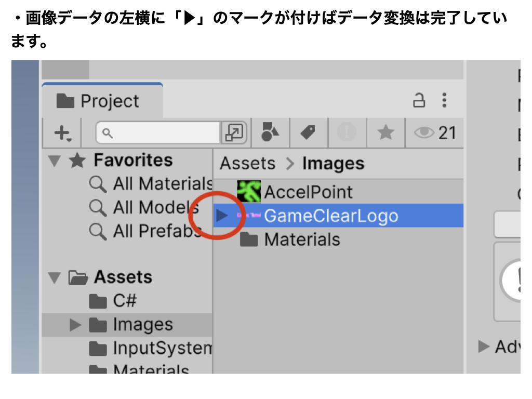Toggle hidden packages eye icon
This screenshot has height=399, width=532.
point(424,133)
